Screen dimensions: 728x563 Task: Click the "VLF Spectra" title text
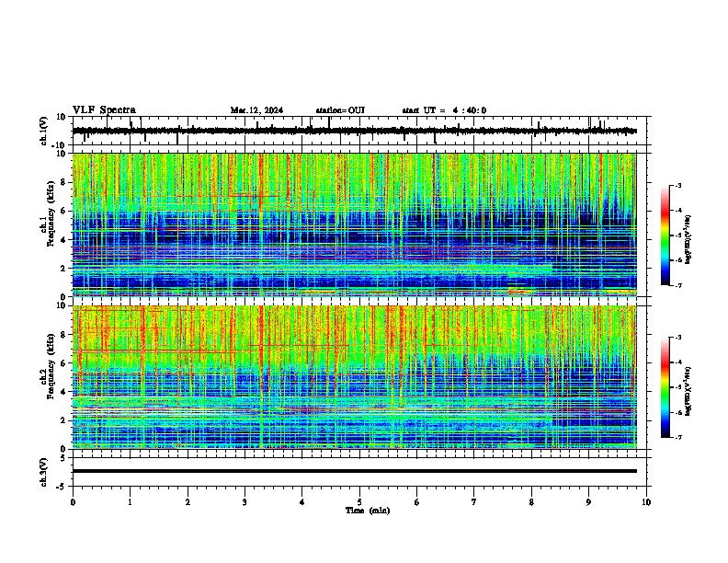(x=104, y=110)
